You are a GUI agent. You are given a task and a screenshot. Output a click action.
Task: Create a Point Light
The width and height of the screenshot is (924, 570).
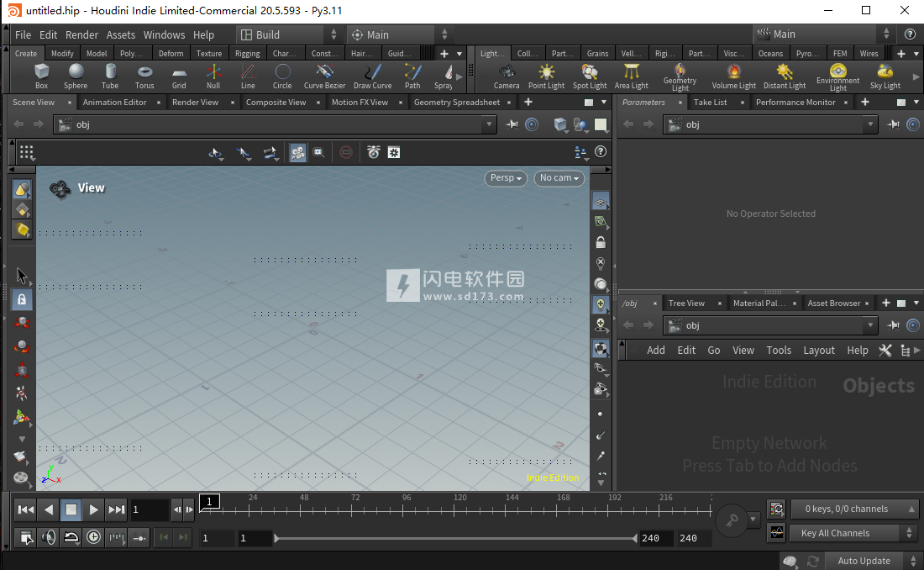[546, 77]
